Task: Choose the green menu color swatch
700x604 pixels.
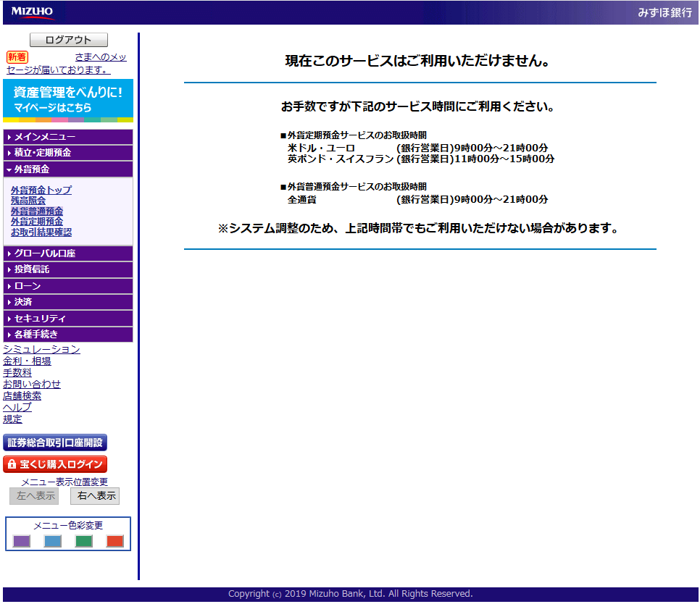Action: [84, 541]
